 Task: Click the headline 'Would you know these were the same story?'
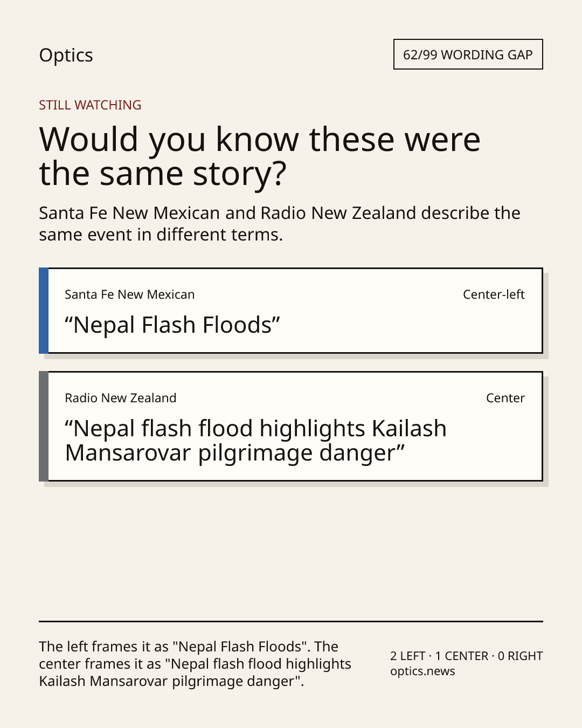tap(260, 156)
